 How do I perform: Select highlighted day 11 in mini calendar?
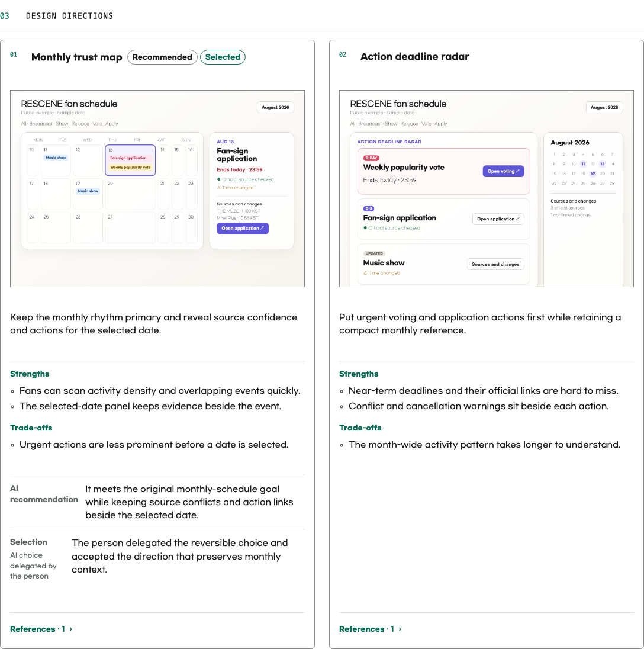583,164
